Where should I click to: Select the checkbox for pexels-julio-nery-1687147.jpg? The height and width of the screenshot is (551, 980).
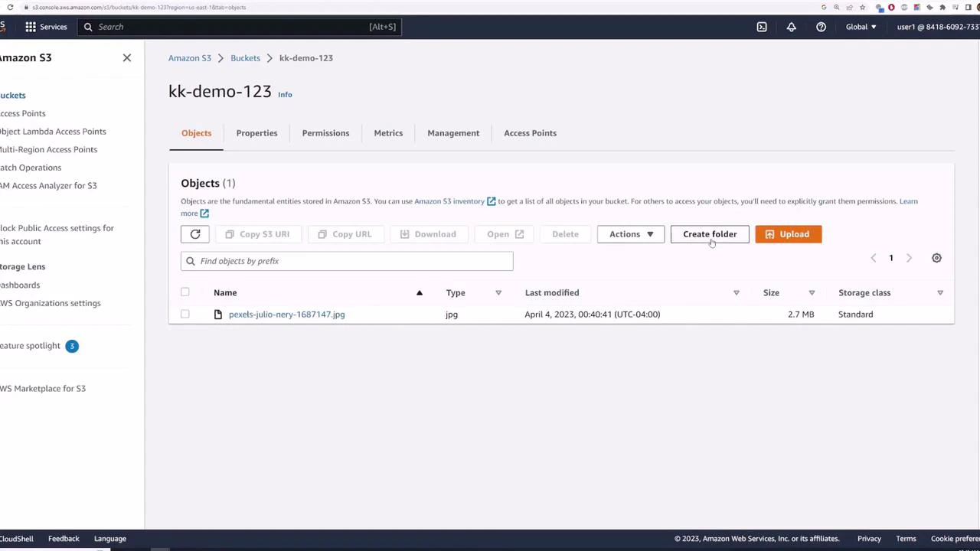(185, 314)
